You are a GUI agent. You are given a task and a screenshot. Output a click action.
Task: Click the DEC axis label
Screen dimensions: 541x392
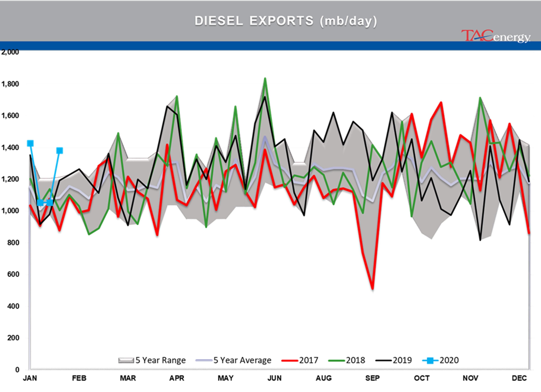(519, 378)
